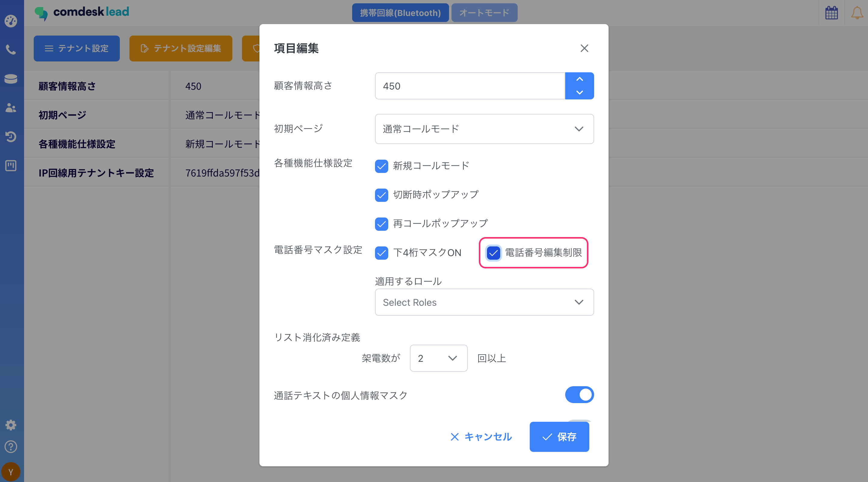This screenshot has height=482, width=868.
Task: Click the 顧客情報高さ row label in table
Action: [x=67, y=86]
